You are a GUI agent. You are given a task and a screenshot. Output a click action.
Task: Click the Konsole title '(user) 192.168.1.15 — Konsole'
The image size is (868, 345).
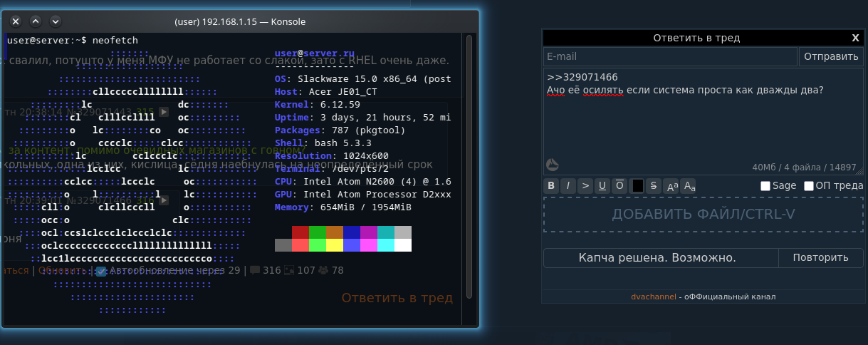[240, 21]
